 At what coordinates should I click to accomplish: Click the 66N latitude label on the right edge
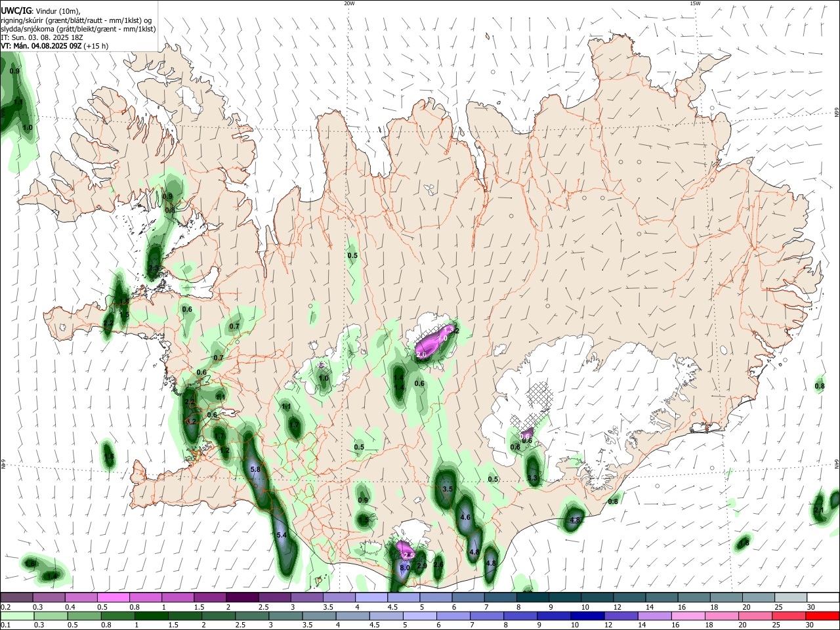[x=837, y=113]
